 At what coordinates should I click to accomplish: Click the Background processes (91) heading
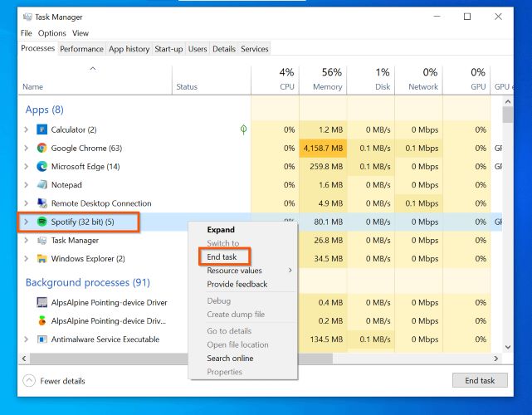point(88,282)
